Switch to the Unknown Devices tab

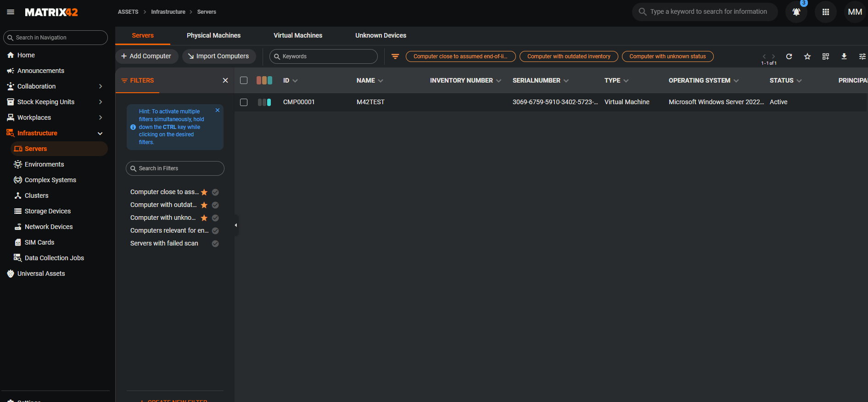(381, 35)
